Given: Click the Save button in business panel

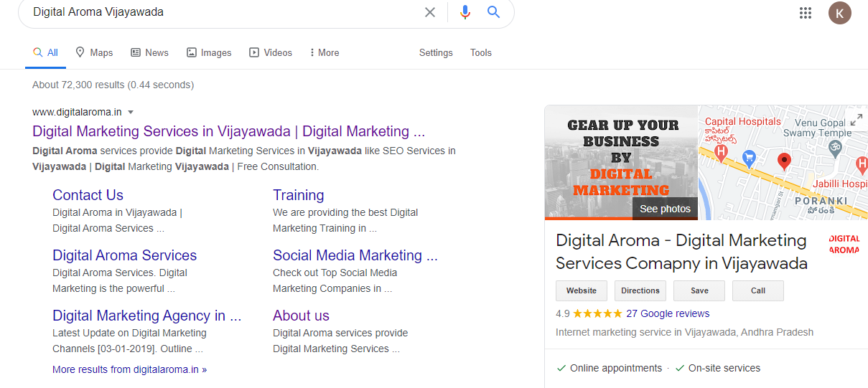Looking at the screenshot, I should 699,290.
